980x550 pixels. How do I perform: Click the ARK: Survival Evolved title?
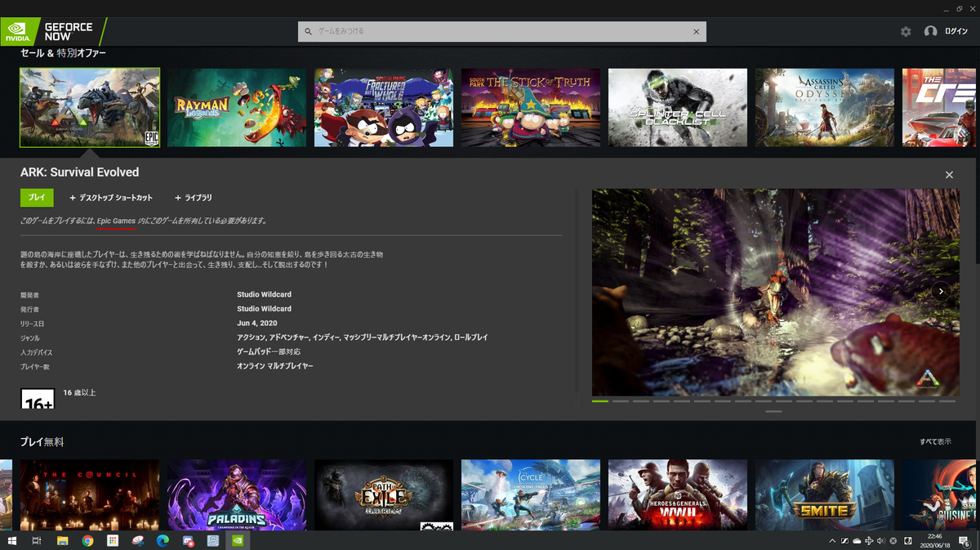(x=79, y=172)
